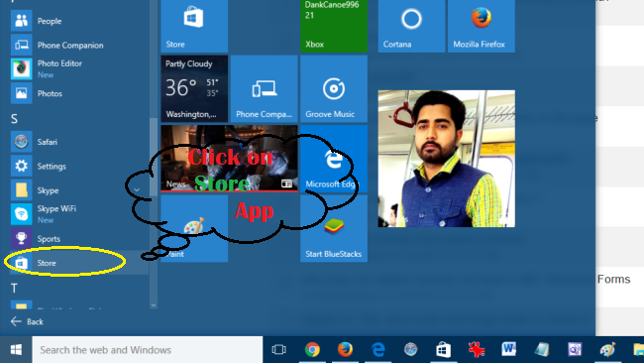The width and height of the screenshot is (644, 363).
Task: Click Store in the apps list
Action: (78, 263)
